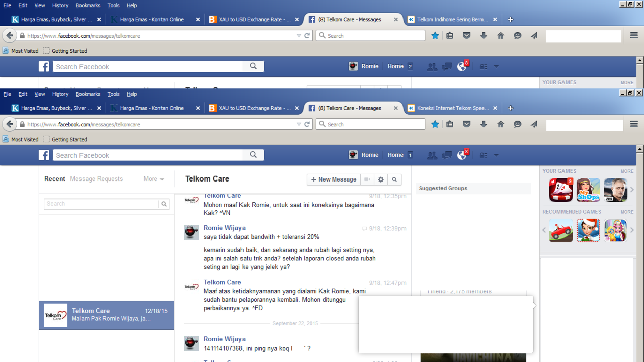This screenshot has width=644, height=362.
Task: Click bookmark star in lower Firefox window
Action: coord(435,124)
